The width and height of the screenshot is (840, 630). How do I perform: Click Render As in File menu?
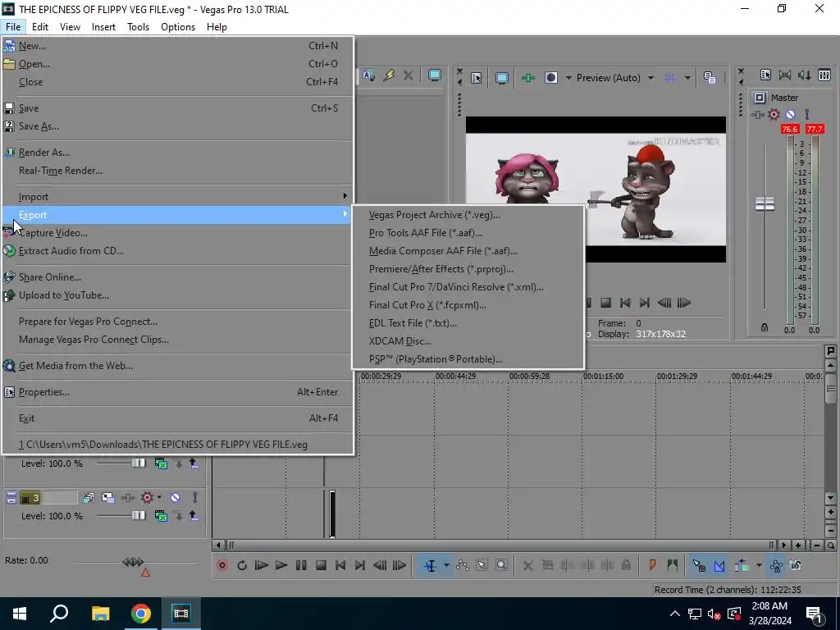pyautogui.click(x=44, y=153)
